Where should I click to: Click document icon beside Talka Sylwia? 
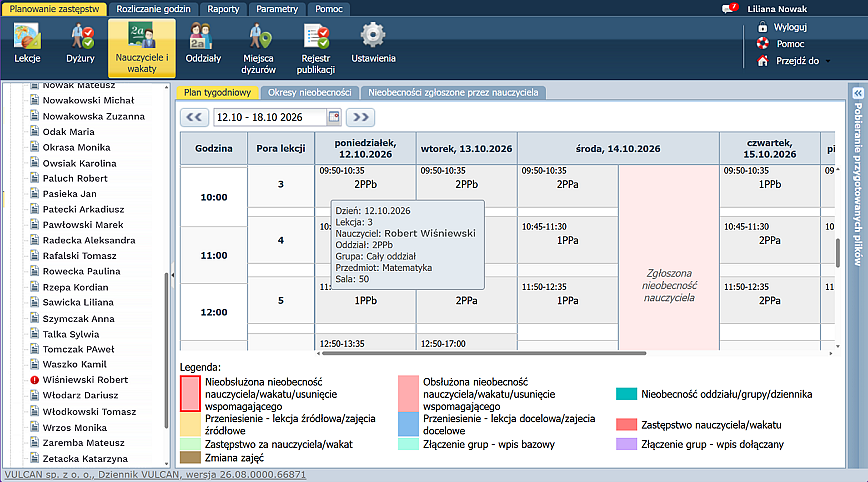click(x=34, y=334)
